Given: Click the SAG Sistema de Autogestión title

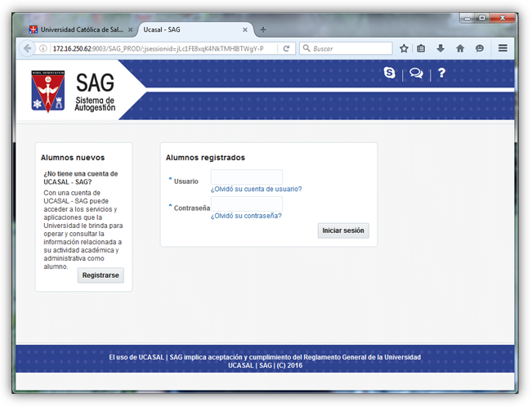Looking at the screenshot, I should coord(95,92).
